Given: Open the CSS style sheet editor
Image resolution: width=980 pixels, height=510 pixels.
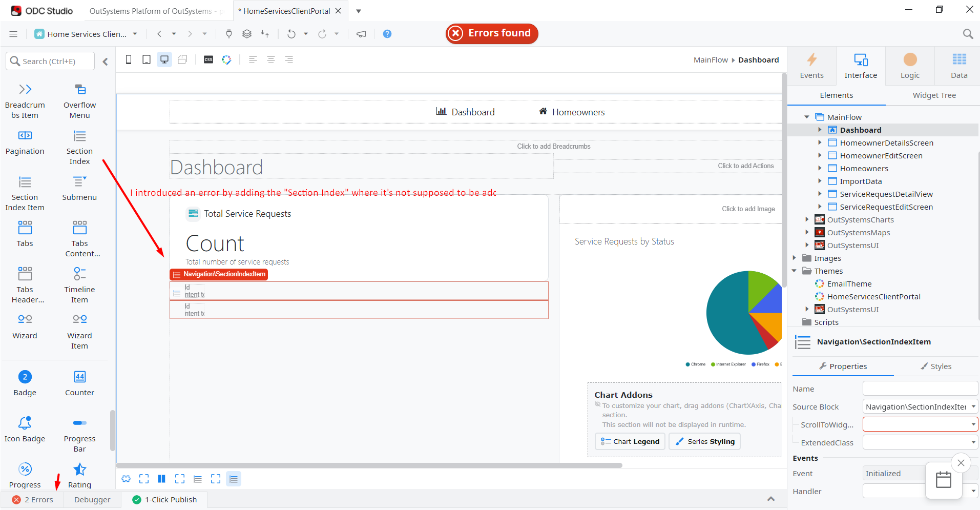Looking at the screenshot, I should (208, 59).
